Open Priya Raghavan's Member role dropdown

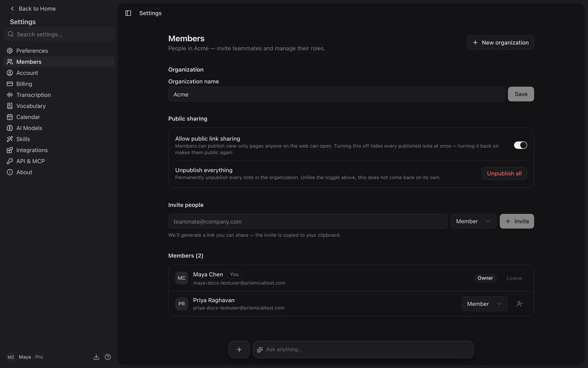point(484,304)
